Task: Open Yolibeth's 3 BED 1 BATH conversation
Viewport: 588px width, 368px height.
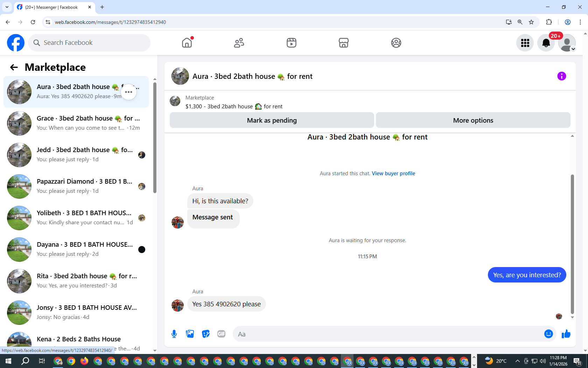Action: click(76, 218)
